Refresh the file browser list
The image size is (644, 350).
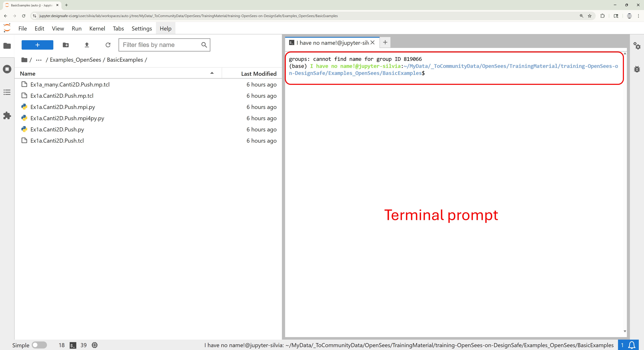click(108, 45)
